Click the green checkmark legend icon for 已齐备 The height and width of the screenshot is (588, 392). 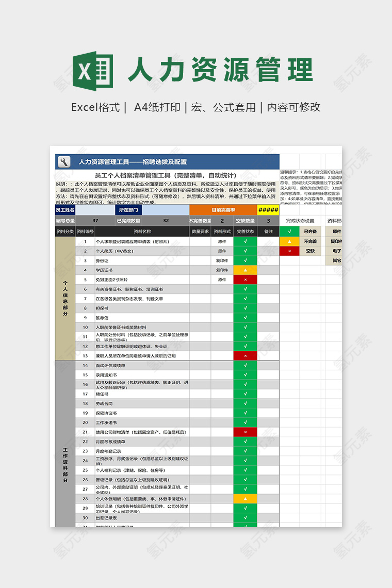[289, 232]
